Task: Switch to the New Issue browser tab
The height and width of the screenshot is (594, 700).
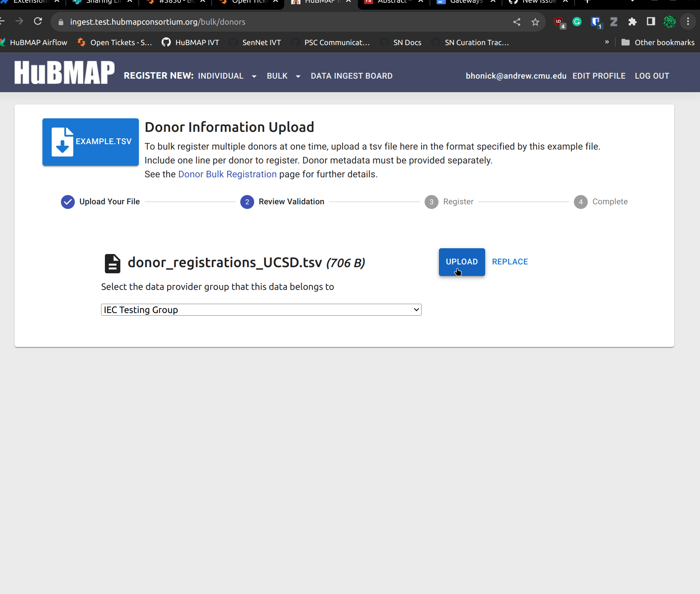Action: pos(539,2)
